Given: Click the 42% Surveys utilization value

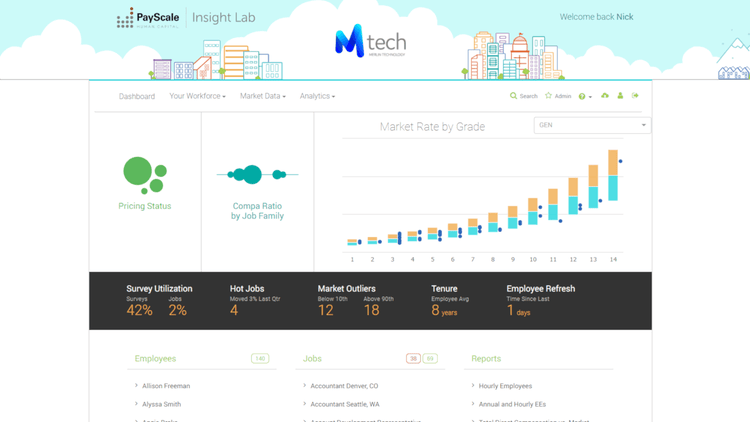Looking at the screenshot, I should point(139,311).
